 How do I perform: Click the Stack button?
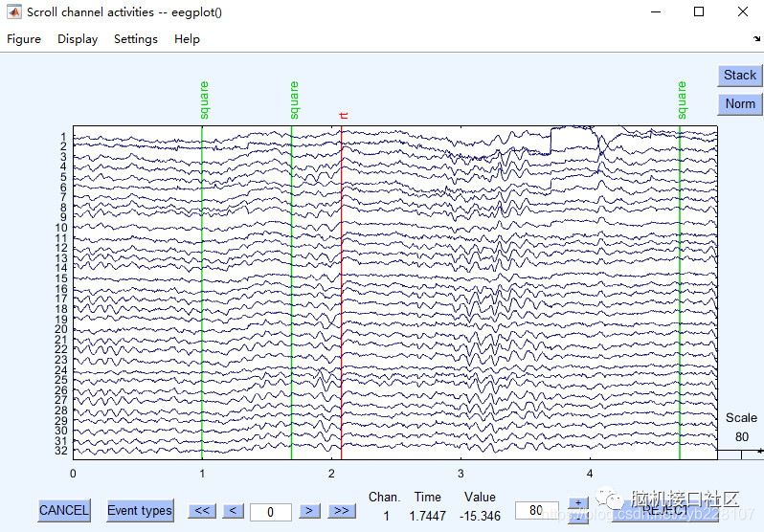click(x=740, y=76)
